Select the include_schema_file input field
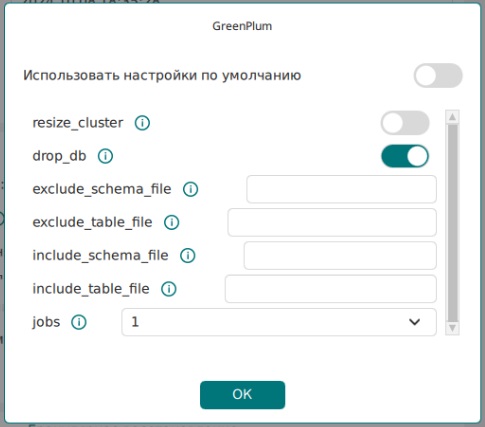485x427 pixels. click(340, 256)
